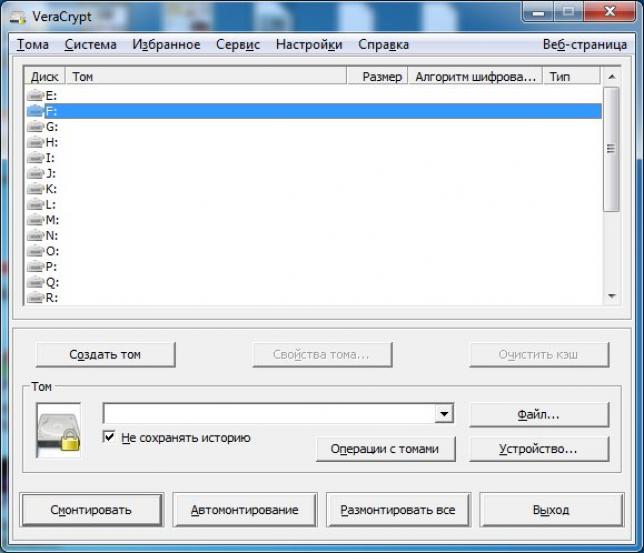The width and height of the screenshot is (644, 553).
Task: Click the drive icon beside M:
Action: point(35,220)
